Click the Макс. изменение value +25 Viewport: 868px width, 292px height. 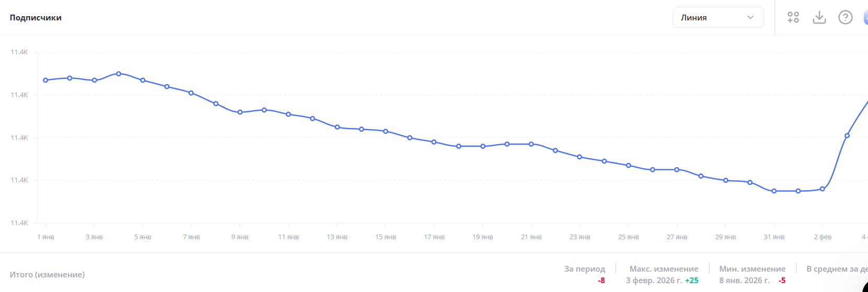click(691, 281)
